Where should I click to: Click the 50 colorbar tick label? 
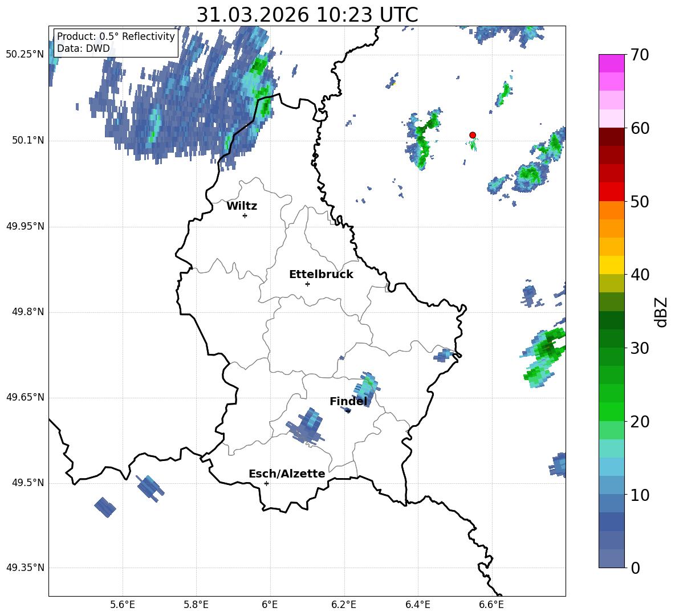pos(639,201)
